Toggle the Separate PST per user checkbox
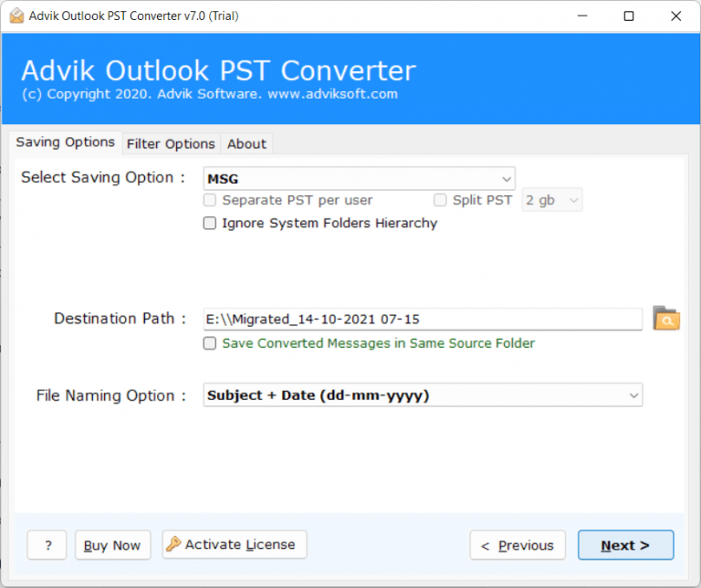The width and height of the screenshot is (701, 588). click(210, 200)
